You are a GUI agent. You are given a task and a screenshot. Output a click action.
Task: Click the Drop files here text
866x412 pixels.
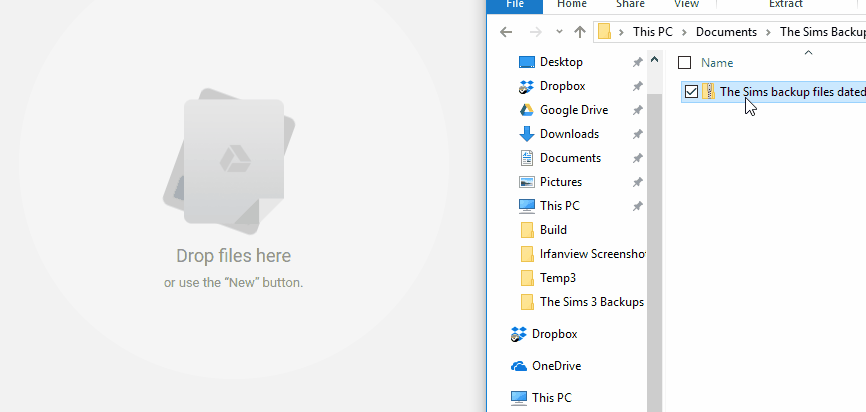click(233, 256)
